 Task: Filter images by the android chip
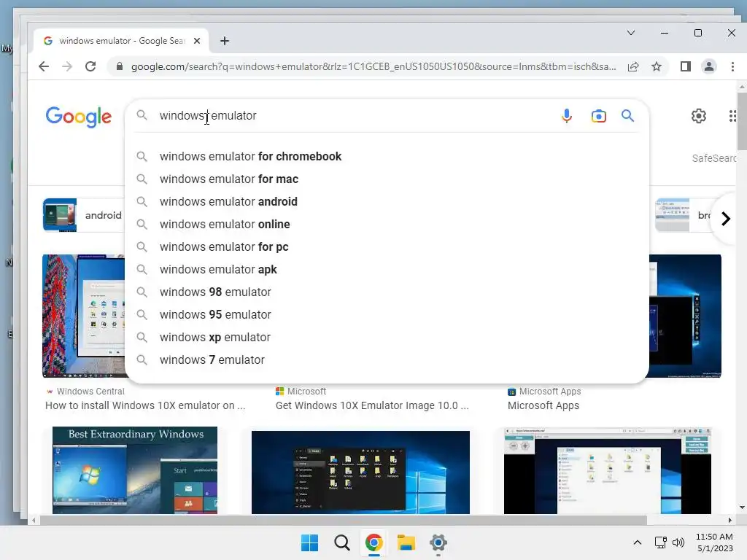pos(84,215)
